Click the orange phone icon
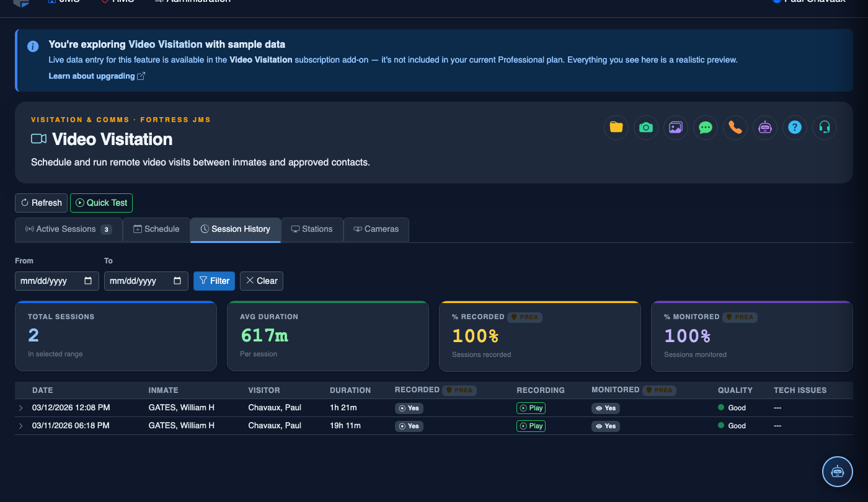 tap(735, 128)
